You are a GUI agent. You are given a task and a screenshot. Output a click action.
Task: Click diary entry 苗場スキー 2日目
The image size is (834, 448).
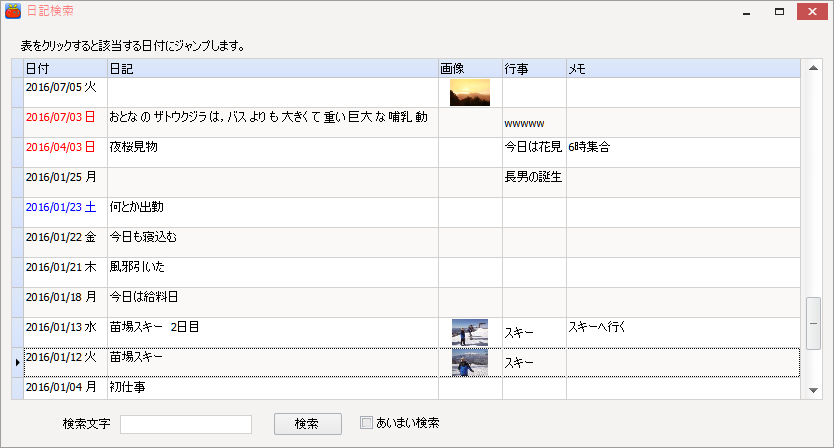point(273,333)
